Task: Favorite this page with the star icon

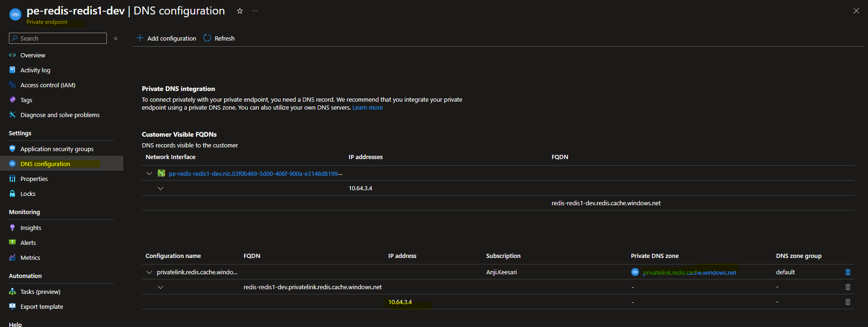Action: pos(240,11)
